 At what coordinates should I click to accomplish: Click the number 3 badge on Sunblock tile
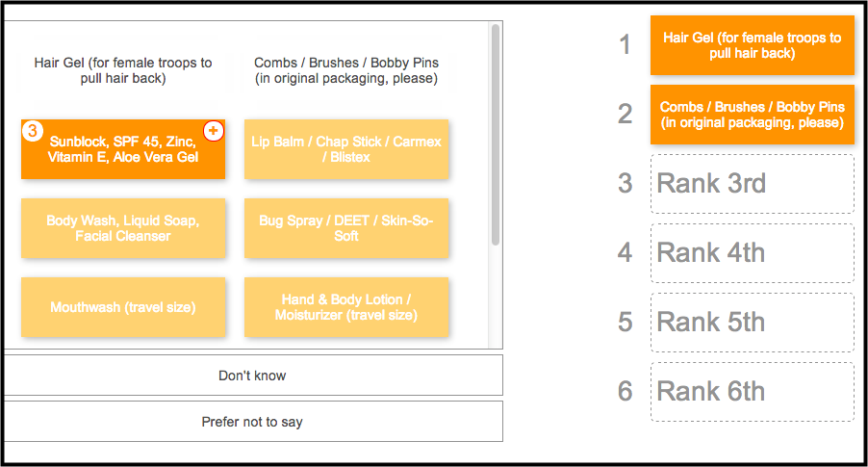coord(33,131)
